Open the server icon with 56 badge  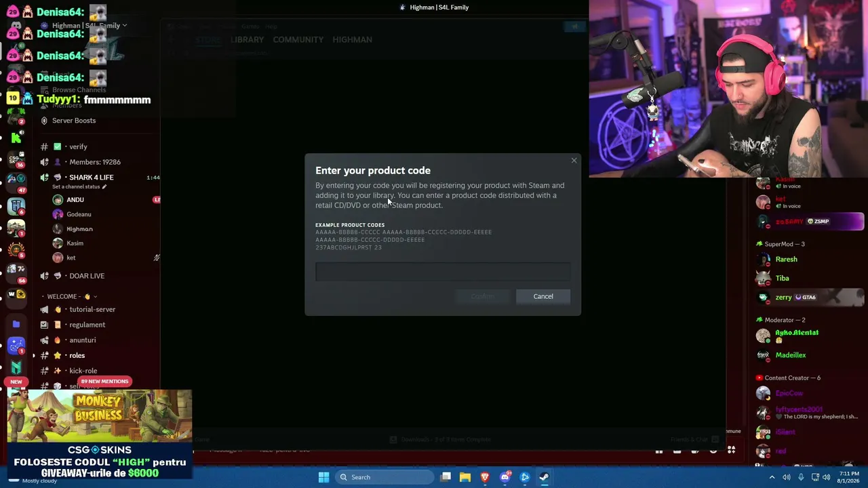click(x=16, y=272)
